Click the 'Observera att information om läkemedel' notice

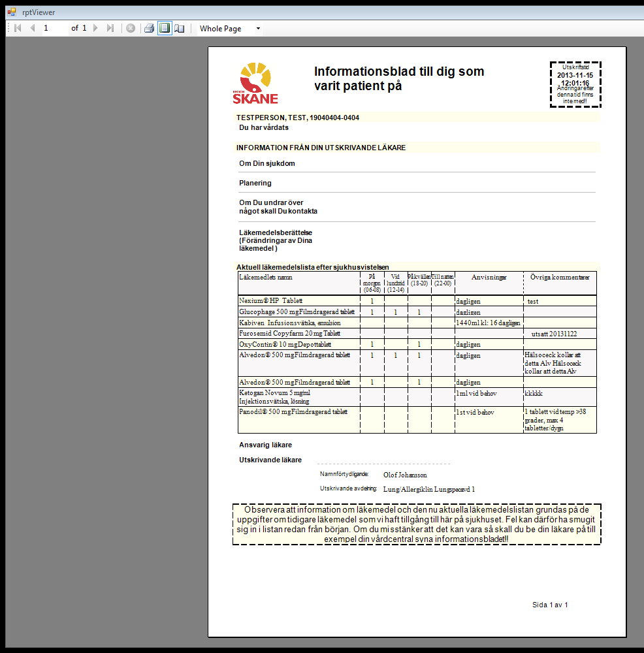coord(417,524)
